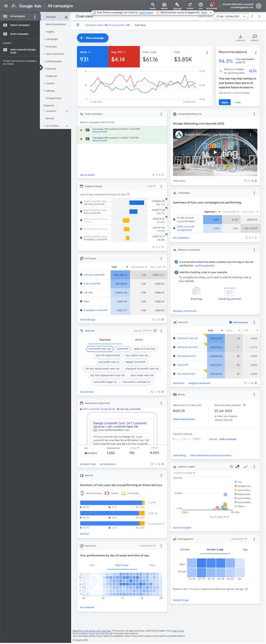This screenshot has height=644, width=266.
Task: Open the Notifications bell icon
Action: coord(212,5)
